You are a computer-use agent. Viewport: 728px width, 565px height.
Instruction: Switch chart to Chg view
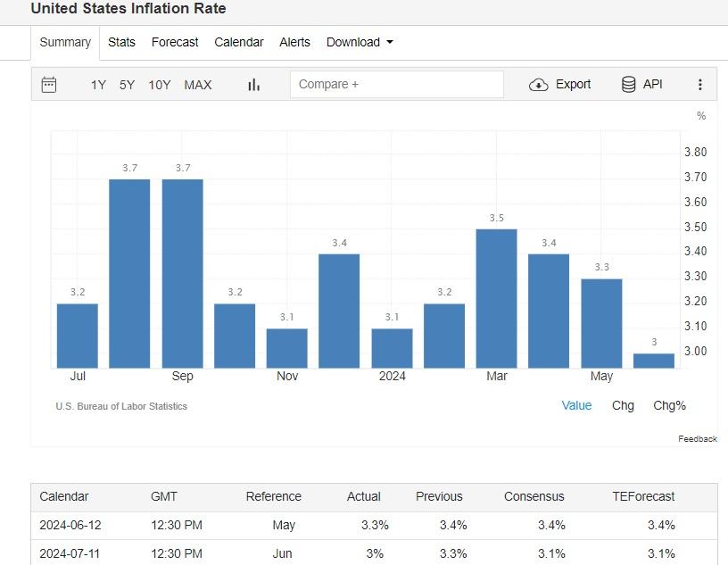tap(623, 405)
